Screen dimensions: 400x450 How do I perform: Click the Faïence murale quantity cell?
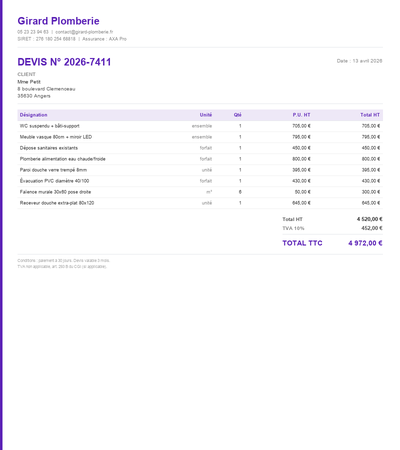(x=240, y=192)
